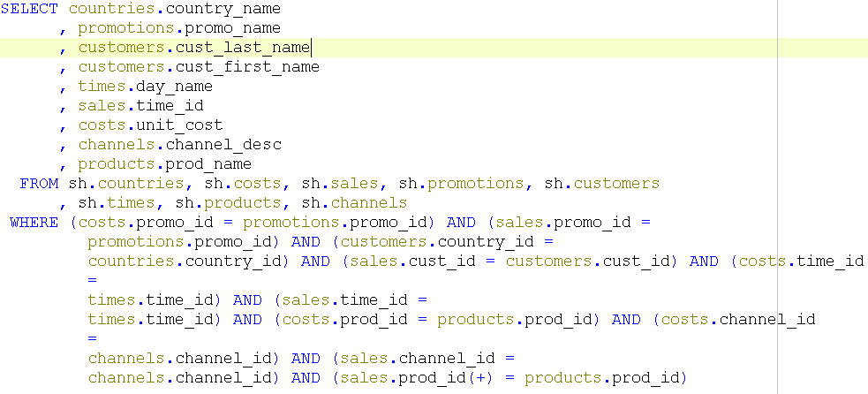
Task: Click 'sales.cust_id' in the join condition
Action: pyautogui.click(x=411, y=261)
